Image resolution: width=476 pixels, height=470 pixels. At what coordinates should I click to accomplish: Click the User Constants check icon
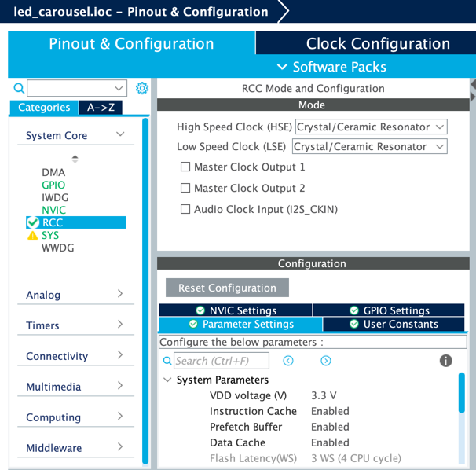coord(354,324)
